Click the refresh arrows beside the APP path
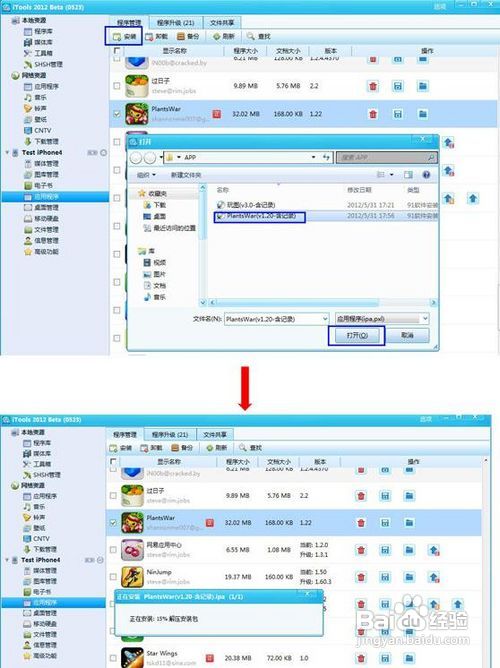 [326, 157]
